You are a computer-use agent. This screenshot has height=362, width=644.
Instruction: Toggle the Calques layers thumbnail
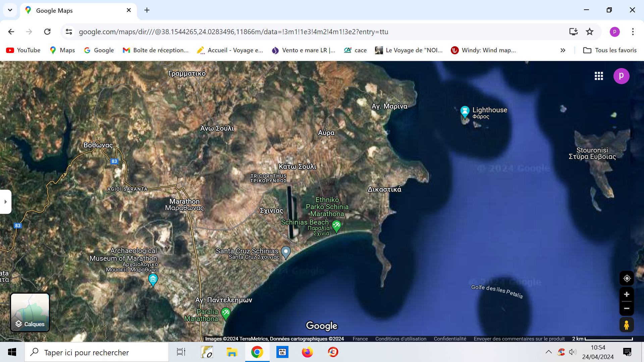tap(30, 312)
